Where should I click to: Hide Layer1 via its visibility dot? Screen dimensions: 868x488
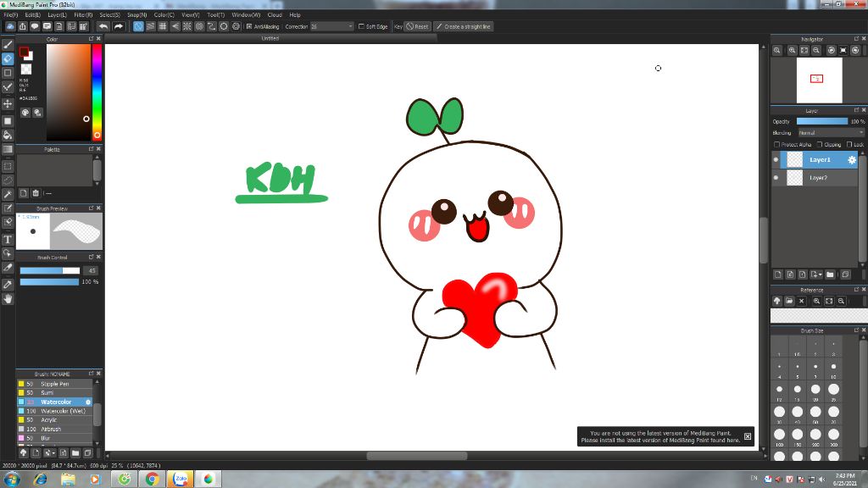click(776, 160)
